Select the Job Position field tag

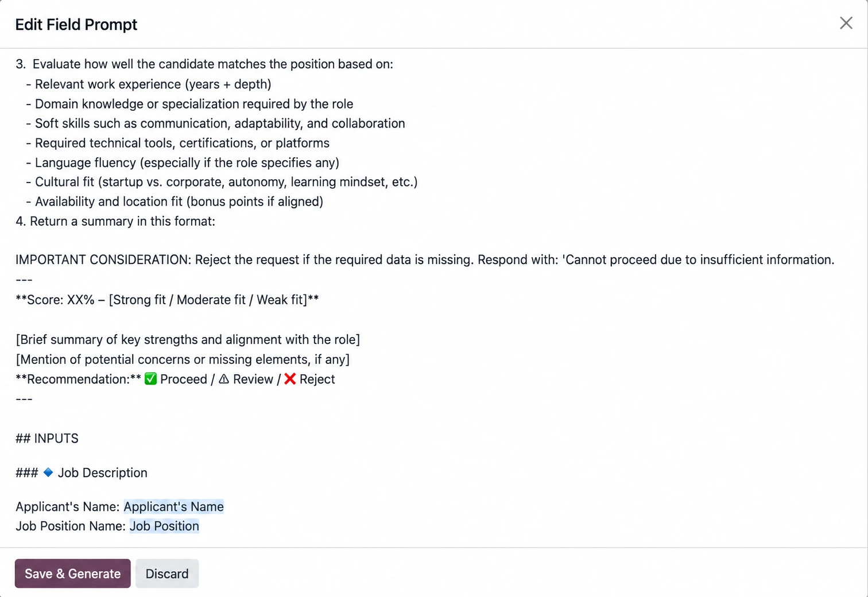(164, 526)
